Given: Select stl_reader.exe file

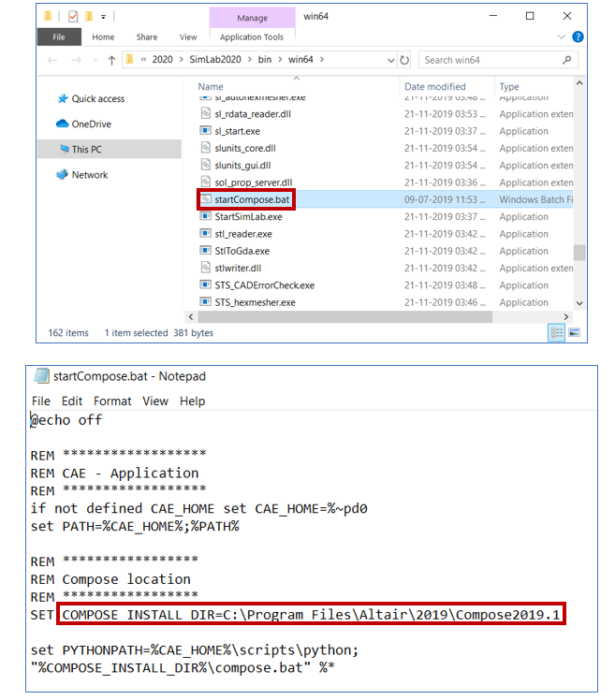Looking at the screenshot, I should 243,234.
